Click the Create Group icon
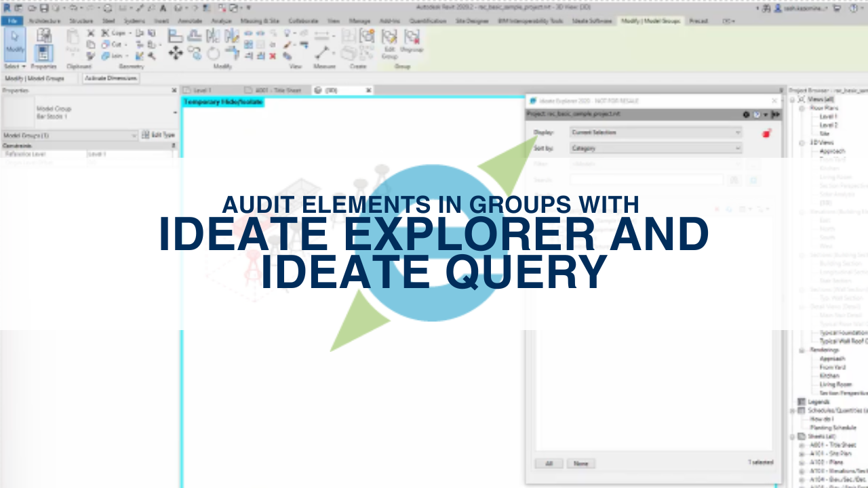Image resolution: width=868 pixels, height=488 pixels. click(x=366, y=35)
